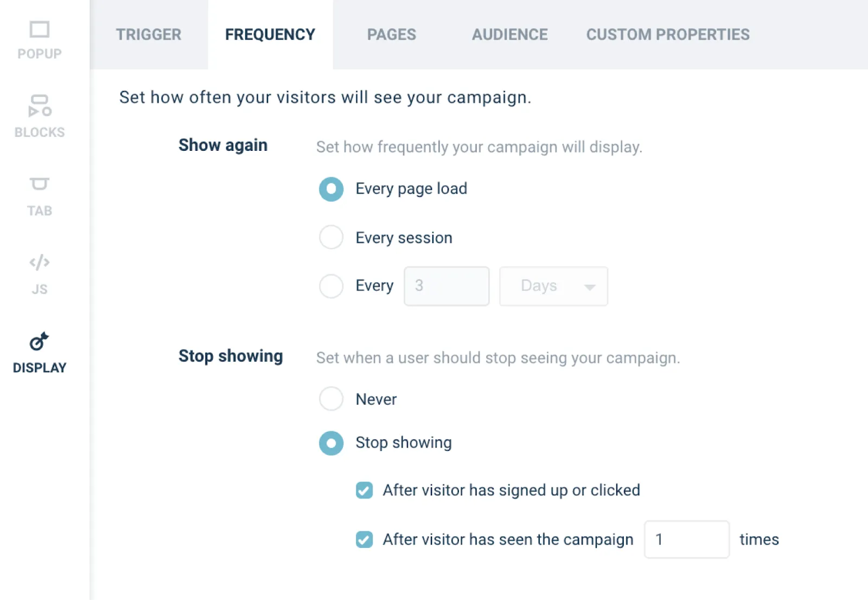Screen dimensions: 868x600
Task: Choose the Every session radio button
Action: click(331, 238)
